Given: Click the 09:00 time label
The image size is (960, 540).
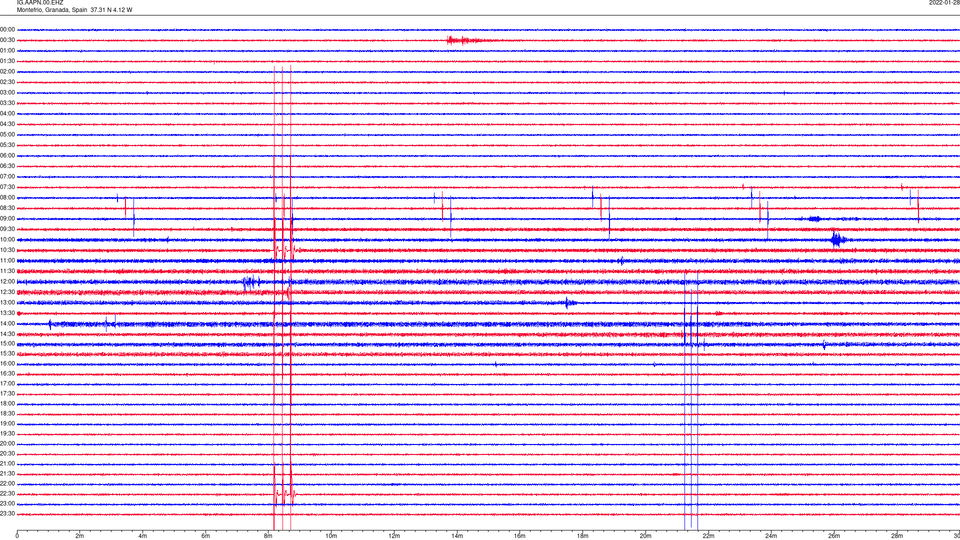Looking at the screenshot, I should (x=7, y=219).
